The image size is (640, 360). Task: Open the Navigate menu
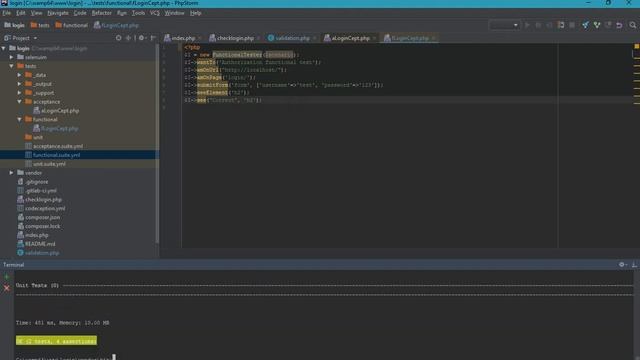(58, 13)
